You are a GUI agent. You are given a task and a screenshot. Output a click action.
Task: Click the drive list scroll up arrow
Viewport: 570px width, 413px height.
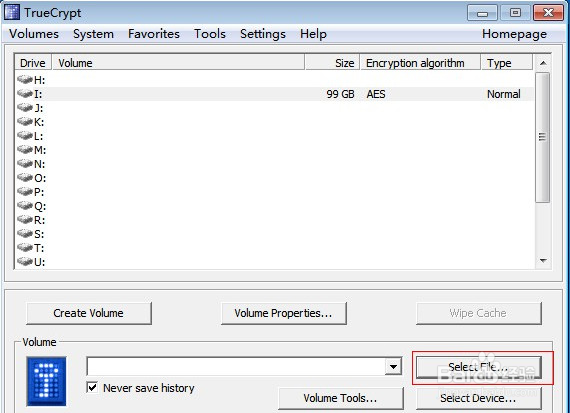[x=543, y=63]
